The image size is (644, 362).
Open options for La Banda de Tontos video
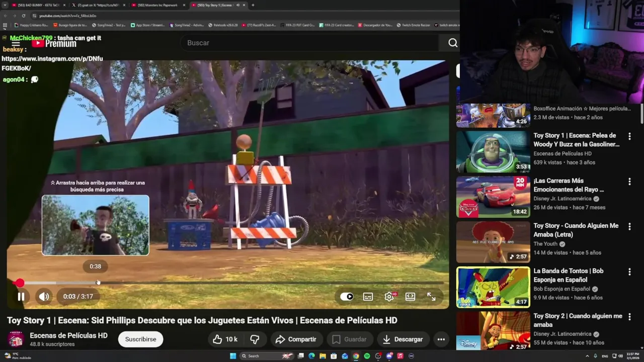click(x=629, y=272)
